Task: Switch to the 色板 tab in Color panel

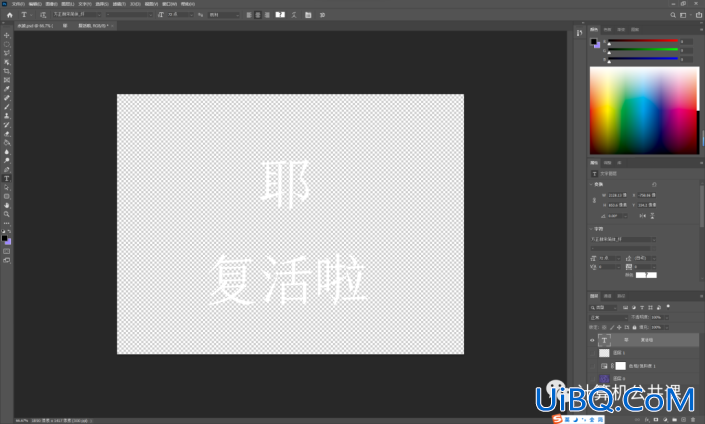Action: click(x=608, y=30)
